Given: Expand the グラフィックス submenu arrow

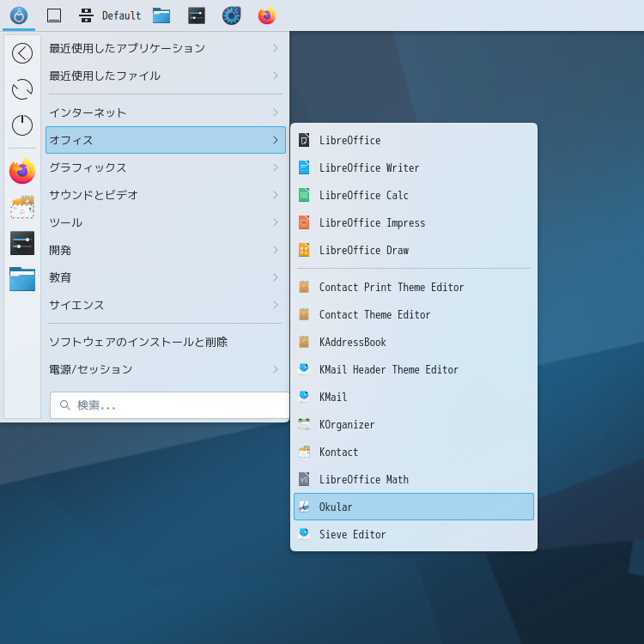Looking at the screenshot, I should coord(276,167).
